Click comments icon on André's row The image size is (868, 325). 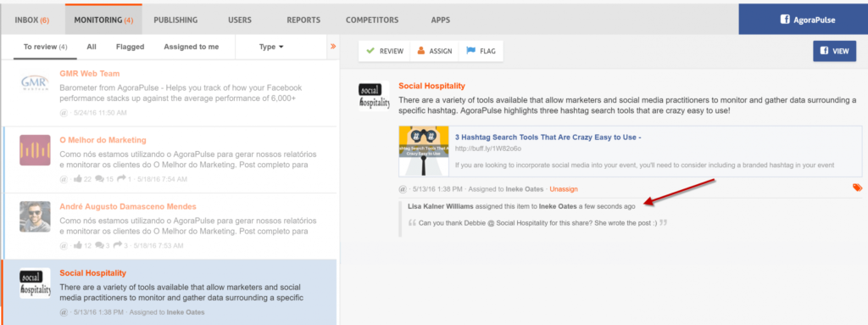[100, 246]
